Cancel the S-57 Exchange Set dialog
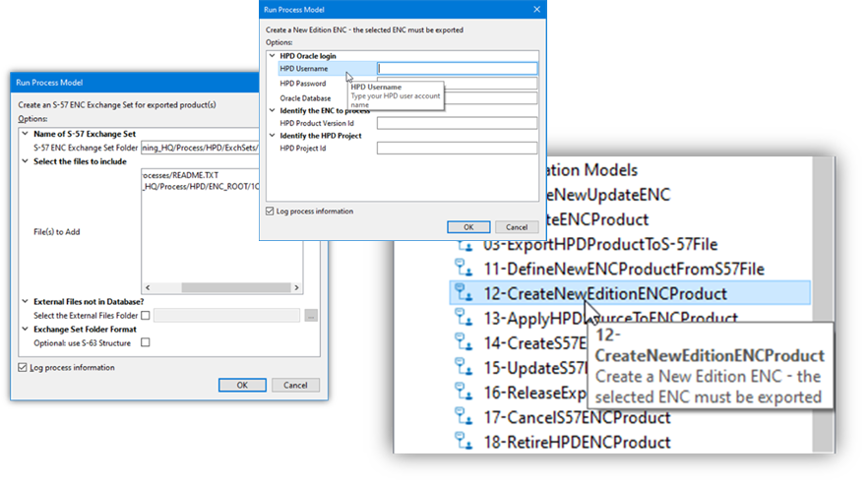 (295, 386)
